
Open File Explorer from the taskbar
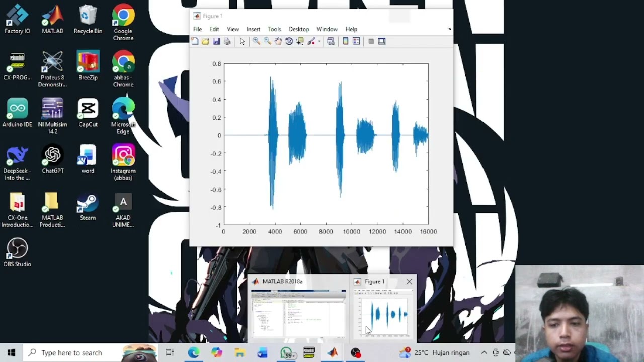[239, 353]
